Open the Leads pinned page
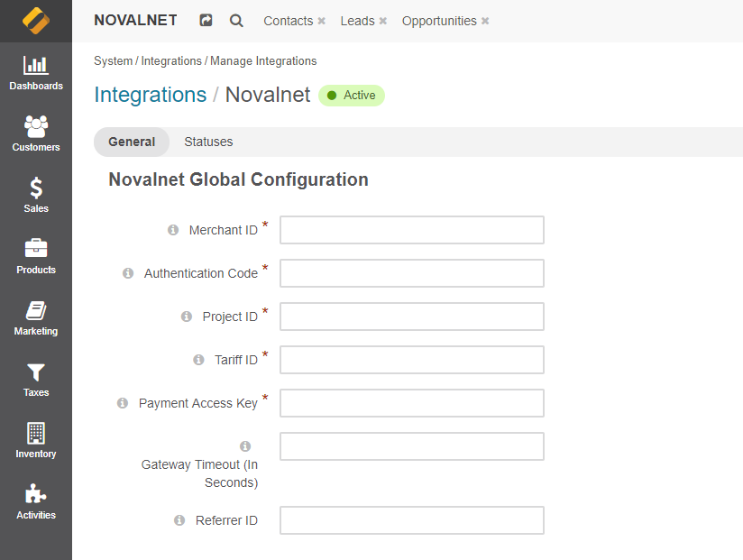 tap(356, 20)
